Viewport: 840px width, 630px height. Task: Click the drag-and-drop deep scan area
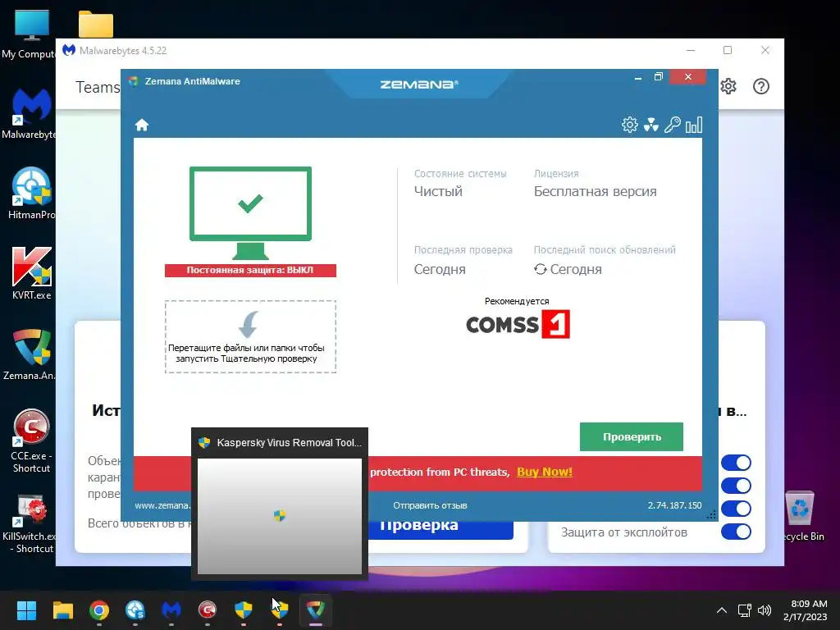click(250, 336)
